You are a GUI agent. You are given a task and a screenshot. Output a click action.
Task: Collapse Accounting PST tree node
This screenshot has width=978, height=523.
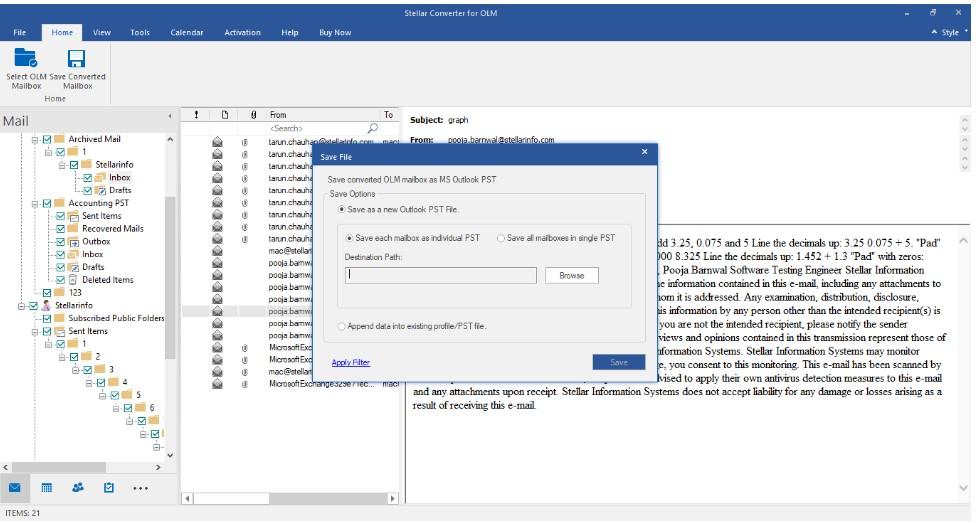[x=35, y=203]
